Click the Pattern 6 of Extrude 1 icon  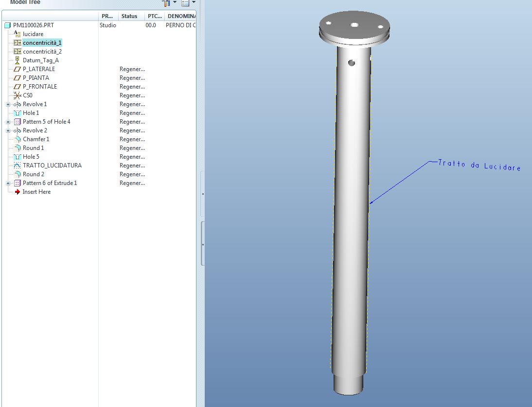tap(18, 183)
